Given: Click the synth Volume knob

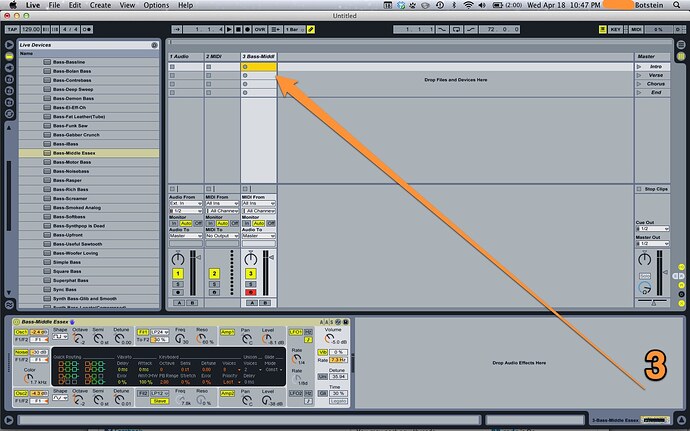Looking at the screenshot, I should [328, 339].
